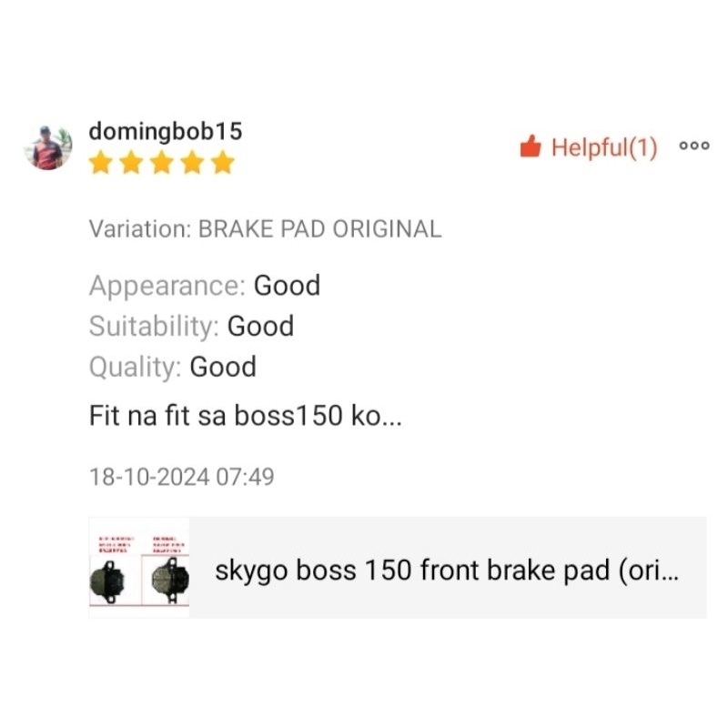
Task: Click the Appearance: Good rating line
Action: point(204,286)
